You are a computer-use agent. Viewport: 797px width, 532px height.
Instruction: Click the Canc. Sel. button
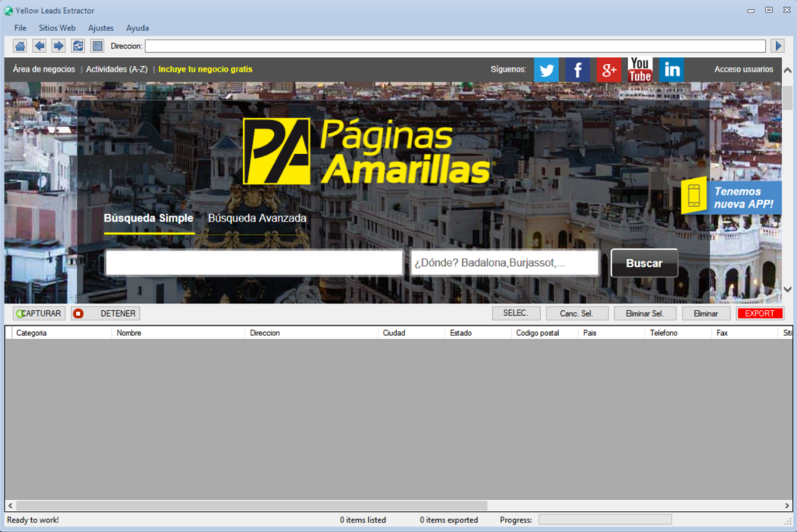point(577,313)
